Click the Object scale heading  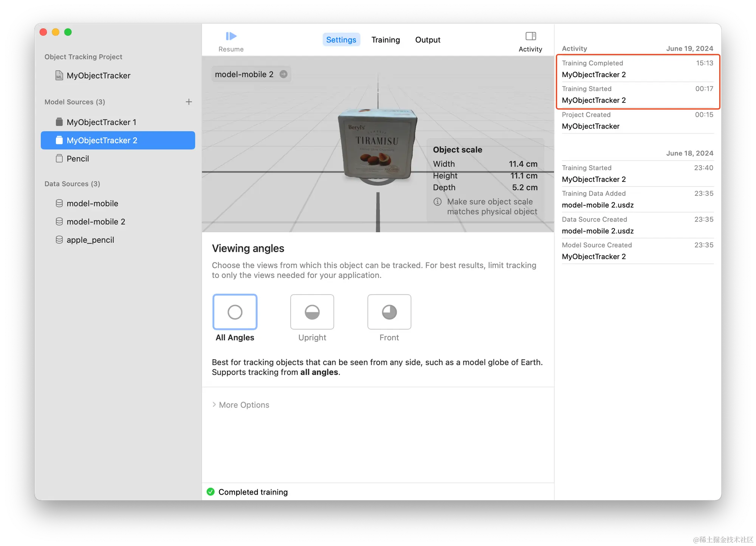pyautogui.click(x=457, y=149)
